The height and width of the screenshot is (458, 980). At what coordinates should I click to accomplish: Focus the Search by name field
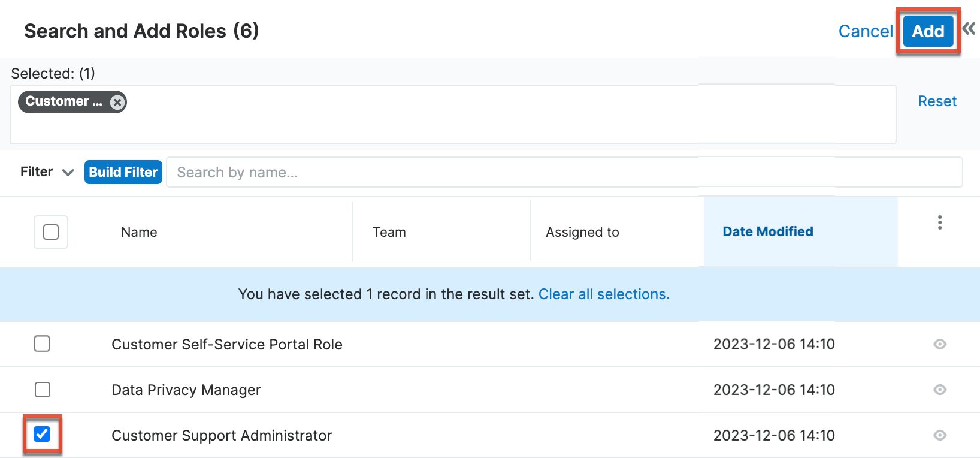tap(563, 173)
